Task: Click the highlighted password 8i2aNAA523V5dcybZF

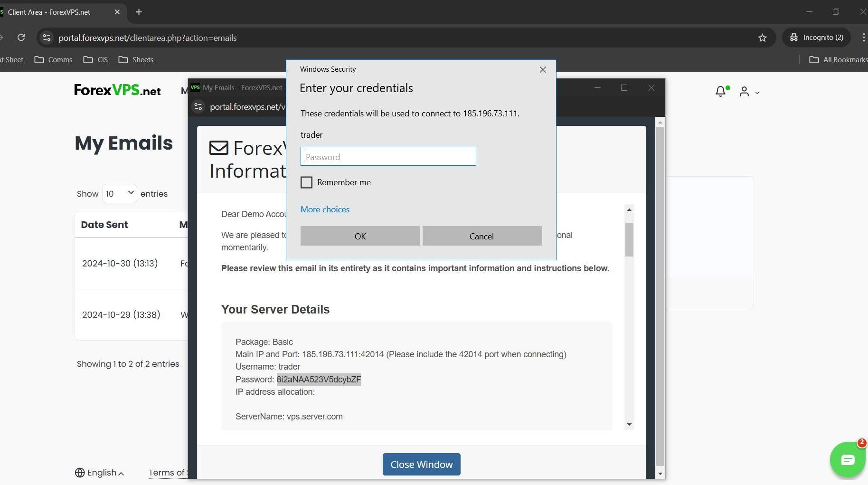Action: coord(319,380)
